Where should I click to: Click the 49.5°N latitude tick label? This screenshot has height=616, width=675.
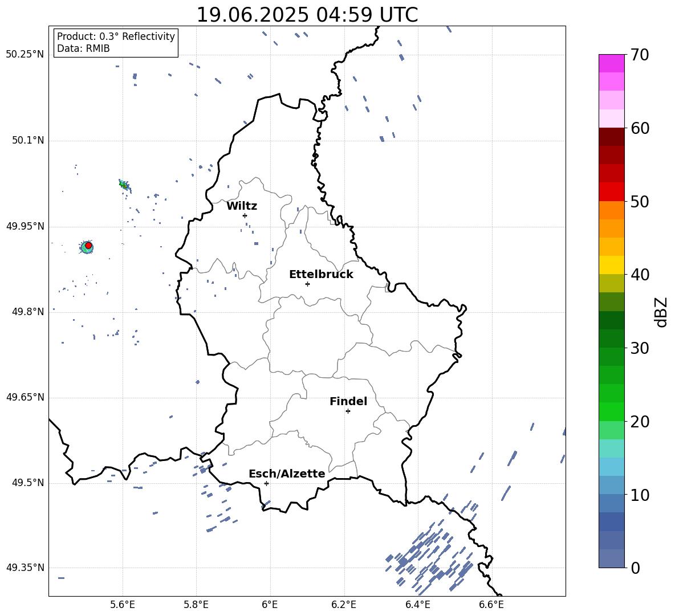[28, 483]
